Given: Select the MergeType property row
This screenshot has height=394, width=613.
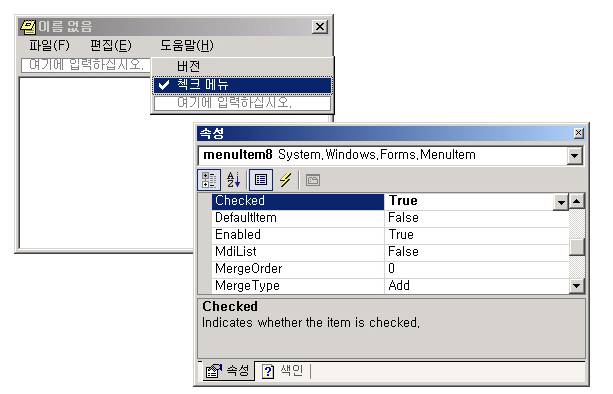Looking at the screenshot, I should (390, 285).
